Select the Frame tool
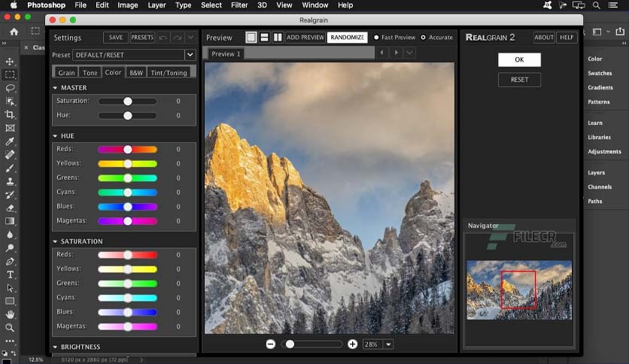Viewport: 629px width, 364px height. pyautogui.click(x=10, y=128)
